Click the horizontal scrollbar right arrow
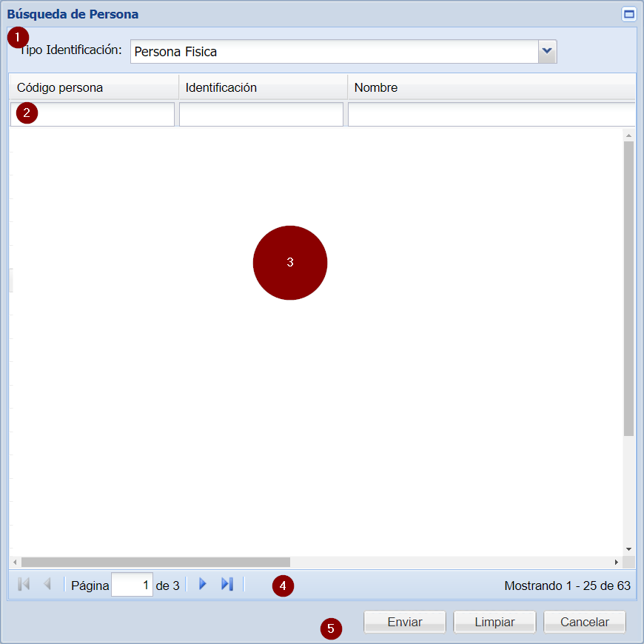The image size is (644, 644). pyautogui.click(x=617, y=562)
